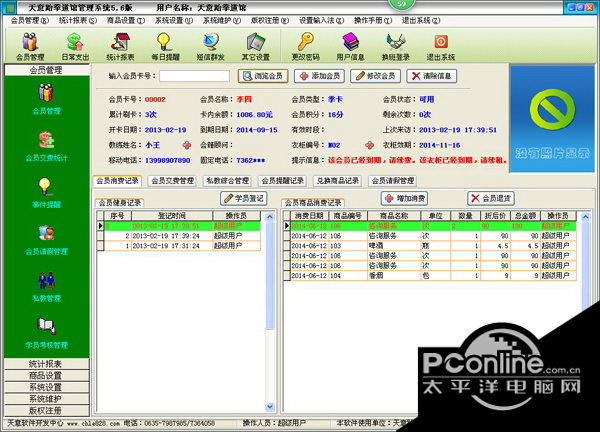This screenshot has height=432, width=600.
Task: Select 会员健身记录 sub-tab
Action: [120, 203]
